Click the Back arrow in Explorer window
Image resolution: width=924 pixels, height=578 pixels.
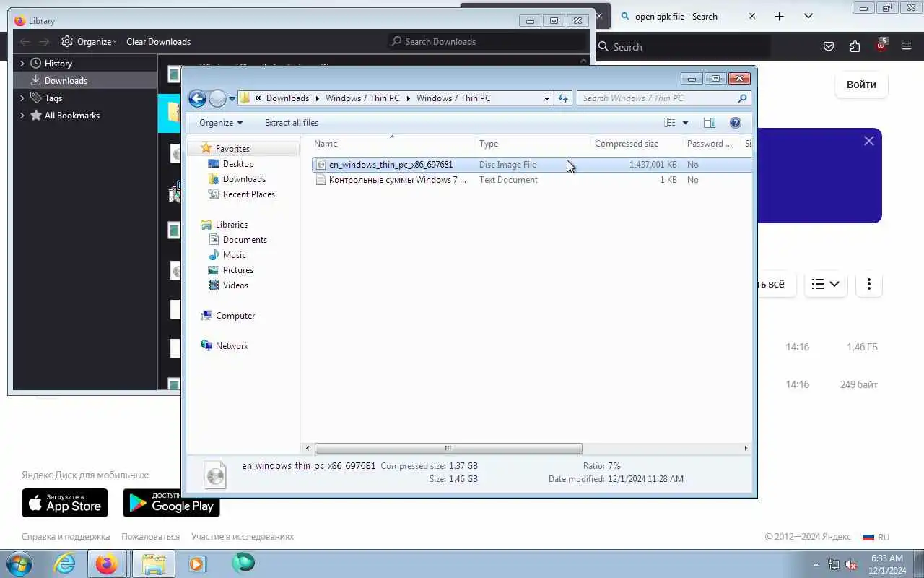[197, 98]
